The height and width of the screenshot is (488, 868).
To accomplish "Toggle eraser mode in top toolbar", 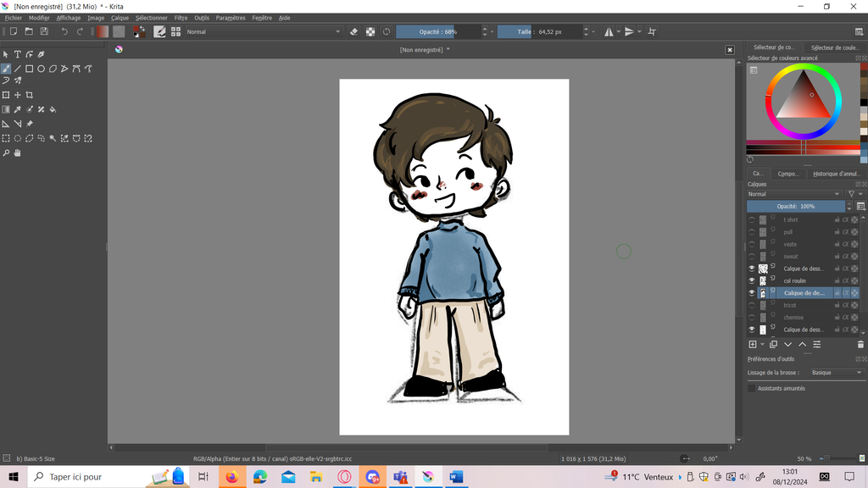I will coord(354,31).
